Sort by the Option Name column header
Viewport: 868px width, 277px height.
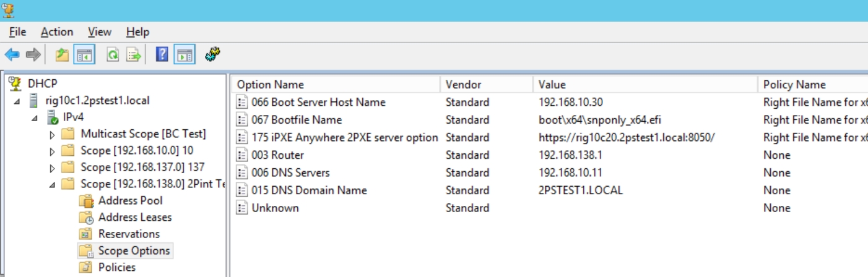click(271, 85)
